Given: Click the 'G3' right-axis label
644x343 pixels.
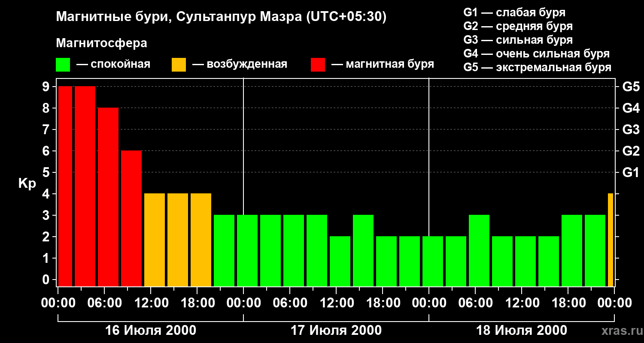Looking at the screenshot, I should [x=631, y=129].
